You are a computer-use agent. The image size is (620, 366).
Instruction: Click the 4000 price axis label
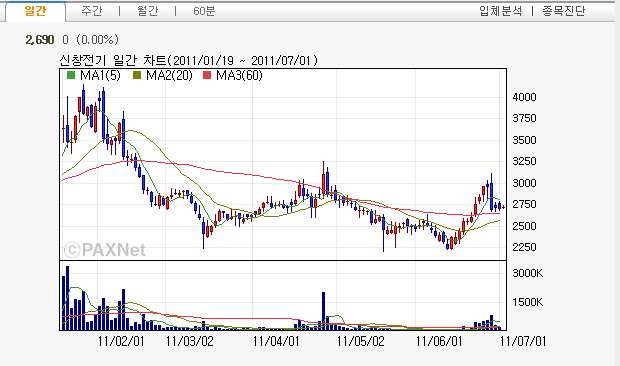524,97
